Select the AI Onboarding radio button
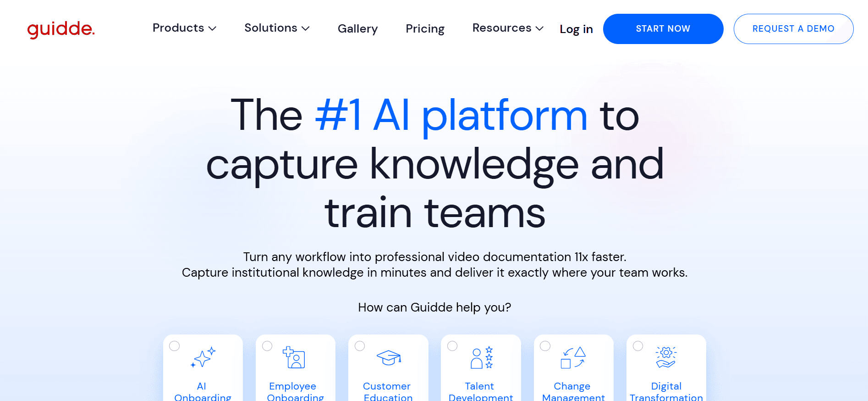868x401 pixels. click(175, 346)
